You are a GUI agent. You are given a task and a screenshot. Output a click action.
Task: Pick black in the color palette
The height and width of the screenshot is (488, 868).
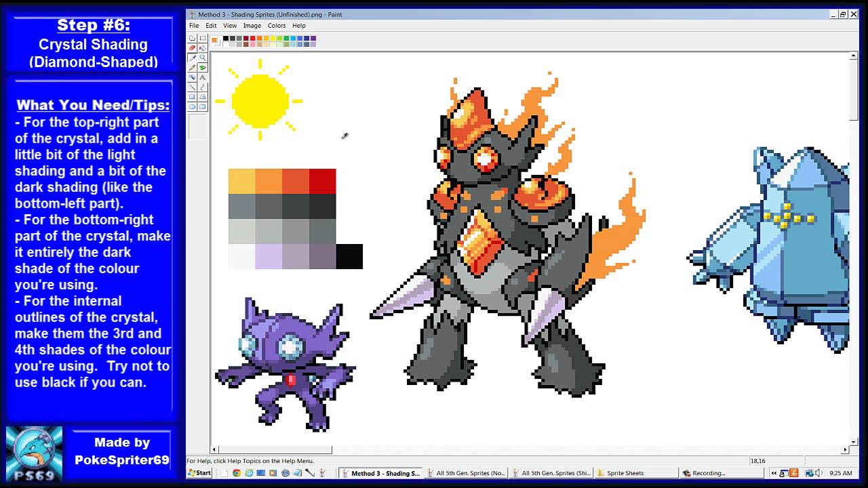(226, 38)
